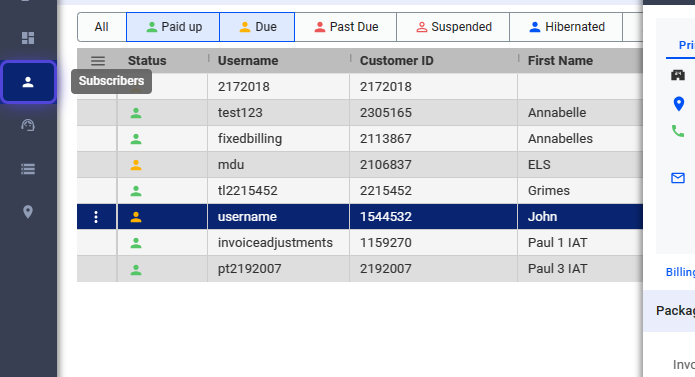Toggle the Paid up filter
Screen dimensions: 695x377
173,27
